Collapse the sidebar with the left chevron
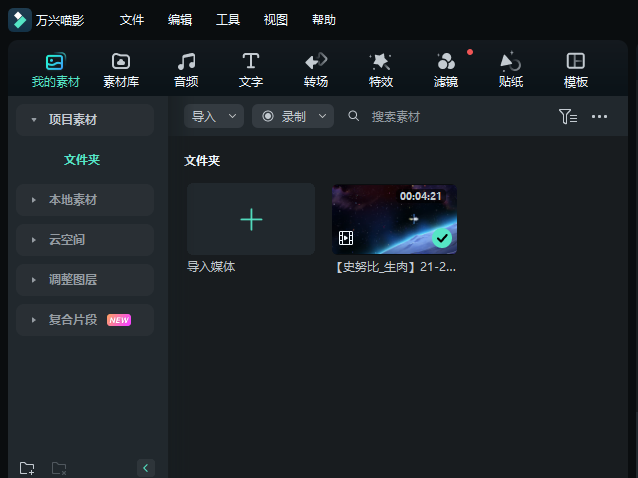 pos(146,468)
